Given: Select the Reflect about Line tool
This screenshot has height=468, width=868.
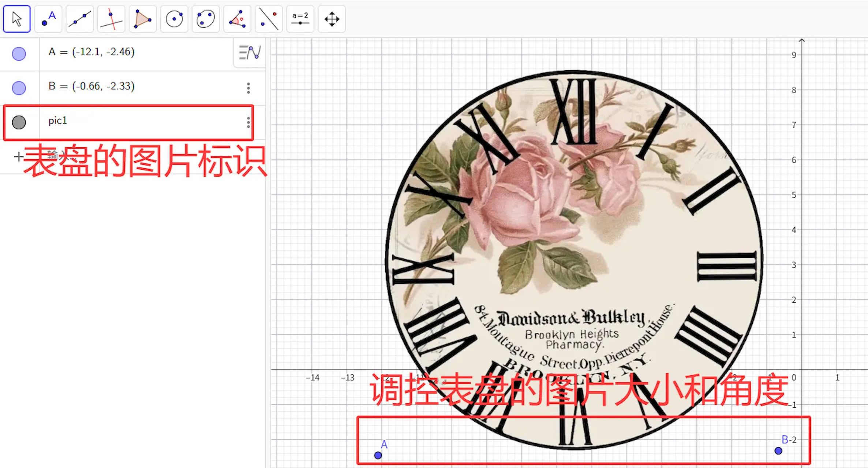Looking at the screenshot, I should pos(269,19).
